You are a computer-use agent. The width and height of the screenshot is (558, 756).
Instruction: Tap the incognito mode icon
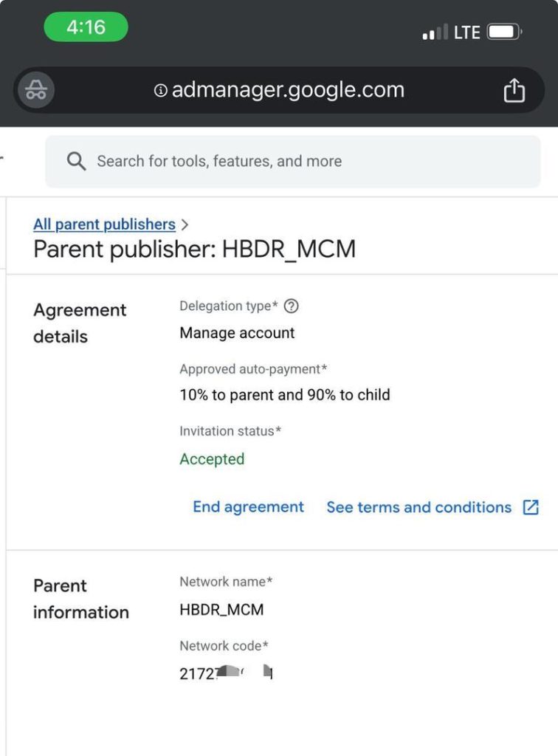tap(36, 89)
